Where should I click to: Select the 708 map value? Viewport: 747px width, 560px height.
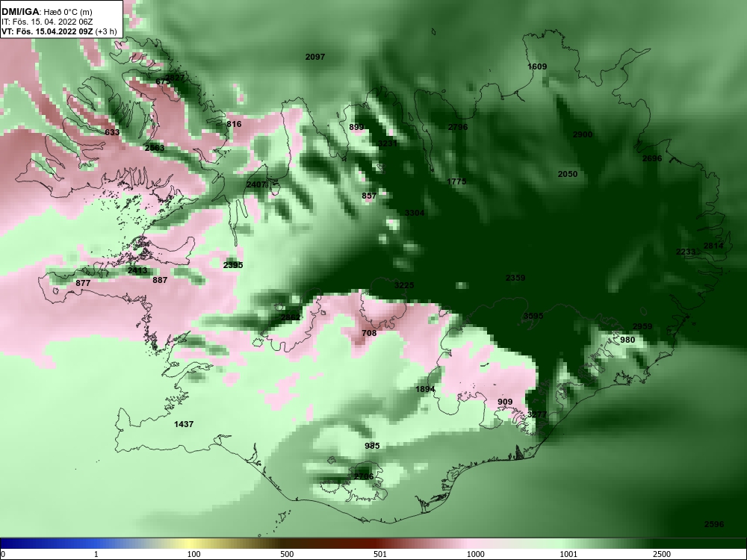369,333
